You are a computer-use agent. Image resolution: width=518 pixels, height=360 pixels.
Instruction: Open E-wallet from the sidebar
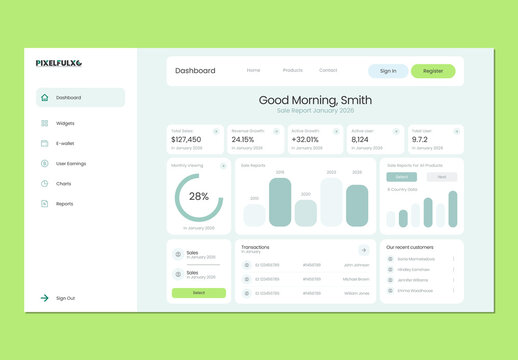click(65, 143)
